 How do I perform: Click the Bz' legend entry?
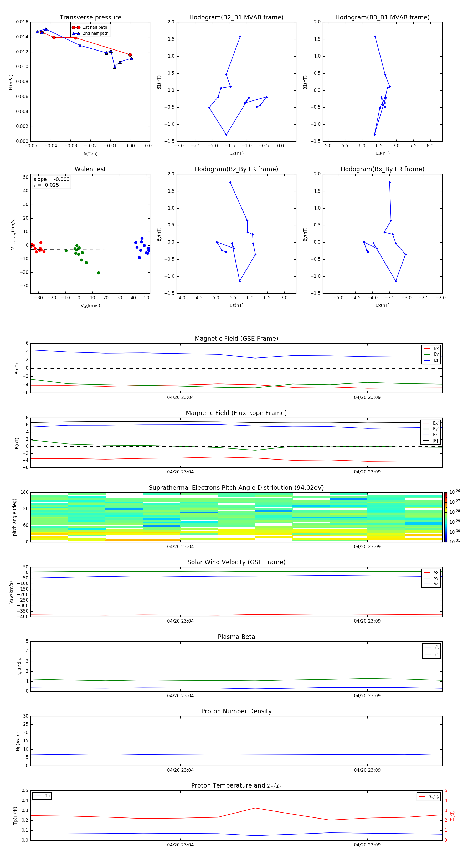point(431,435)
